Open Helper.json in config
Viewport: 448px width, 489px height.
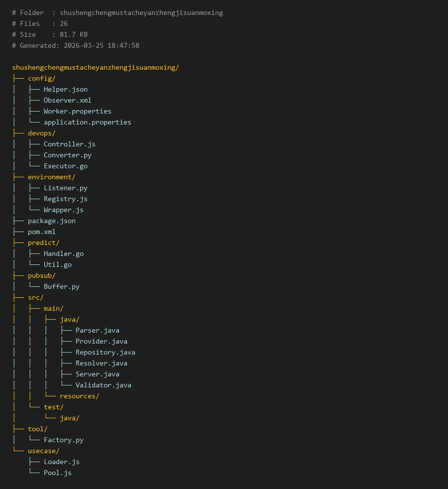pos(65,89)
